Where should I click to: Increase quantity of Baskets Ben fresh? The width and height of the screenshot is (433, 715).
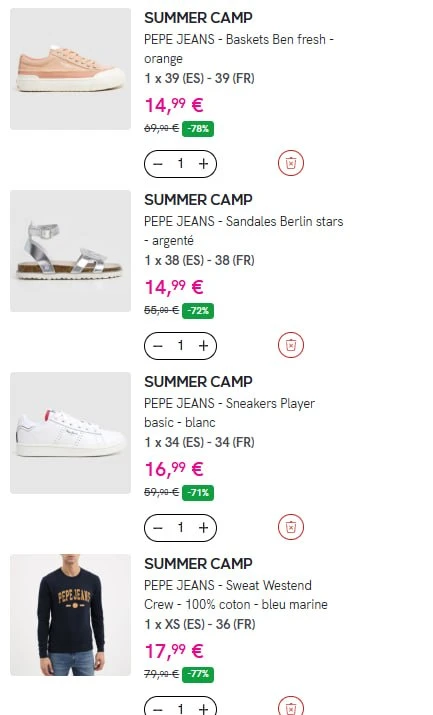click(203, 164)
